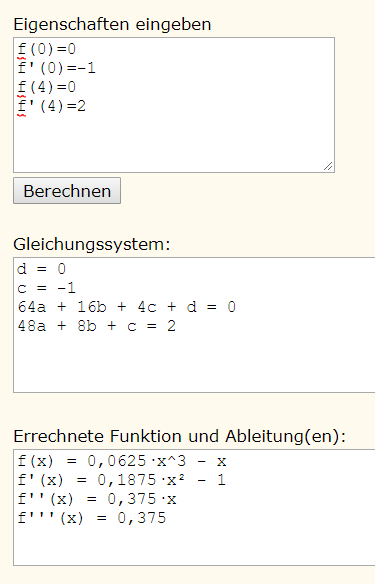Click the Eigenschaften eingeben label
Screen dimensions: 375x584
click(x=112, y=24)
